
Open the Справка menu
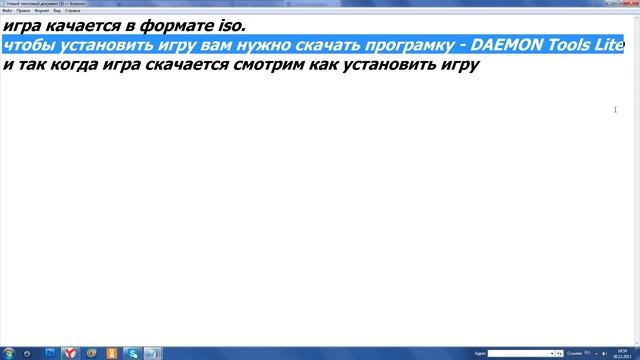click(73, 11)
